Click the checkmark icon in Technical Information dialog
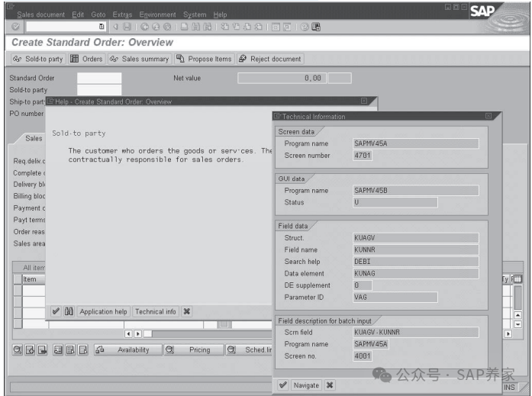This screenshot has height=396, width=532. pyautogui.click(x=283, y=385)
